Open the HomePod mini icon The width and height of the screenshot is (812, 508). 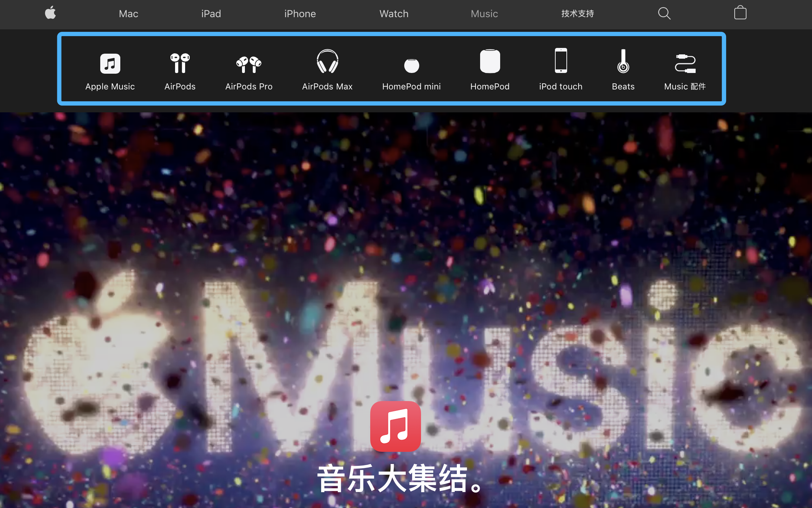(x=411, y=66)
